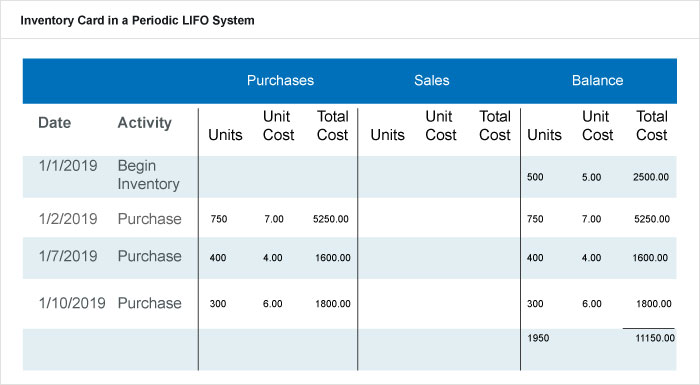This screenshot has height=385, width=700.
Task: Click the Purchases column group header
Action: 280,80
